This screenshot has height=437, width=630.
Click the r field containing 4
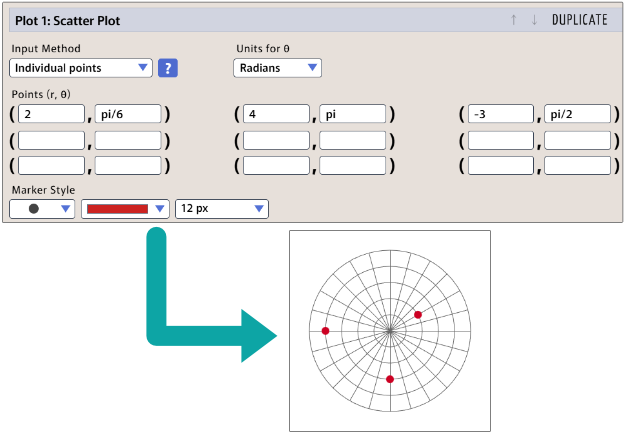[x=276, y=114]
